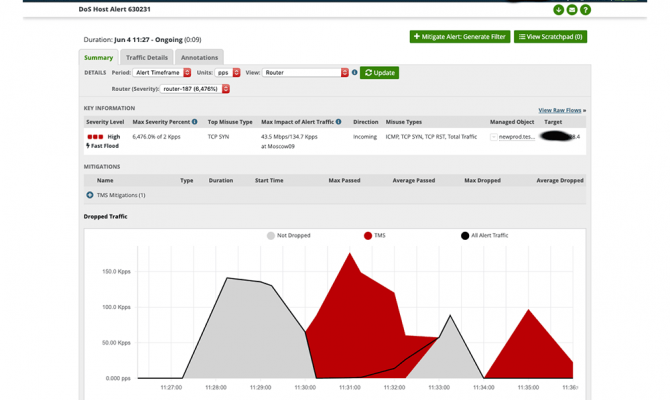
Task: Click the Max Passed column header
Action: (x=344, y=180)
